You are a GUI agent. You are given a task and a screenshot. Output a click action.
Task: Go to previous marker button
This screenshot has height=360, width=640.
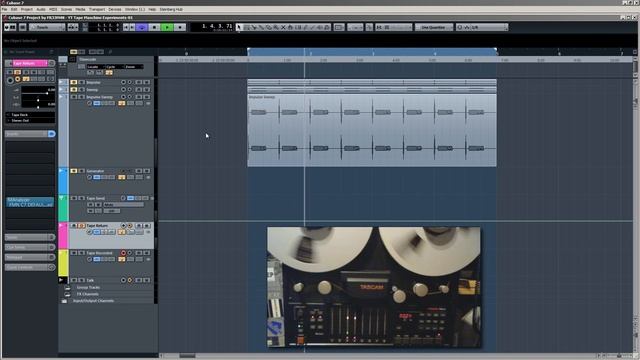coord(126,27)
